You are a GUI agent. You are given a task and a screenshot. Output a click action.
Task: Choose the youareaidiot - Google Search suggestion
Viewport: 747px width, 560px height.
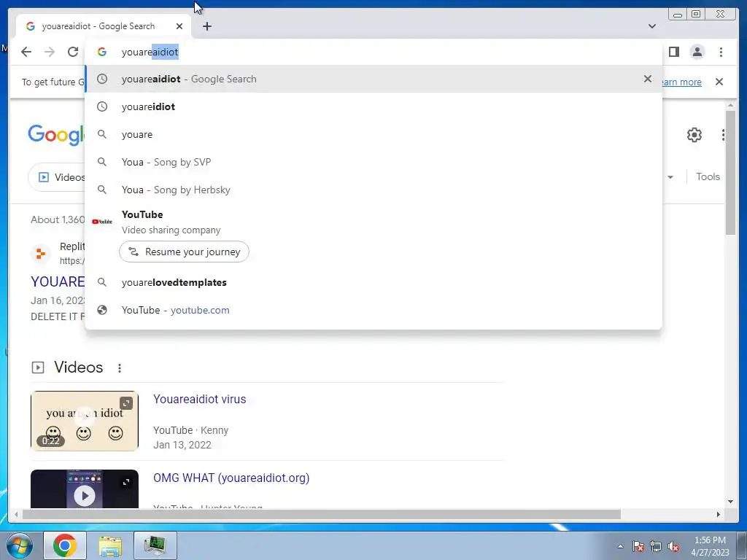coord(373,79)
